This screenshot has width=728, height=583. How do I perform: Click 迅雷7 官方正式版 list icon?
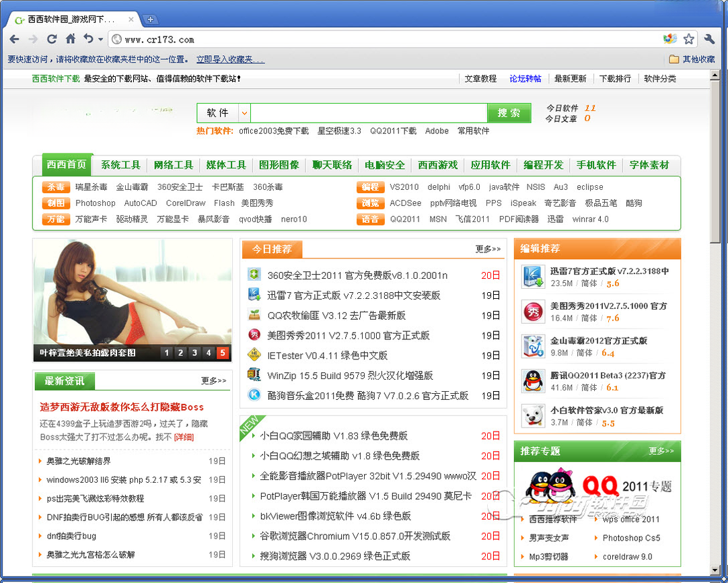(x=254, y=294)
